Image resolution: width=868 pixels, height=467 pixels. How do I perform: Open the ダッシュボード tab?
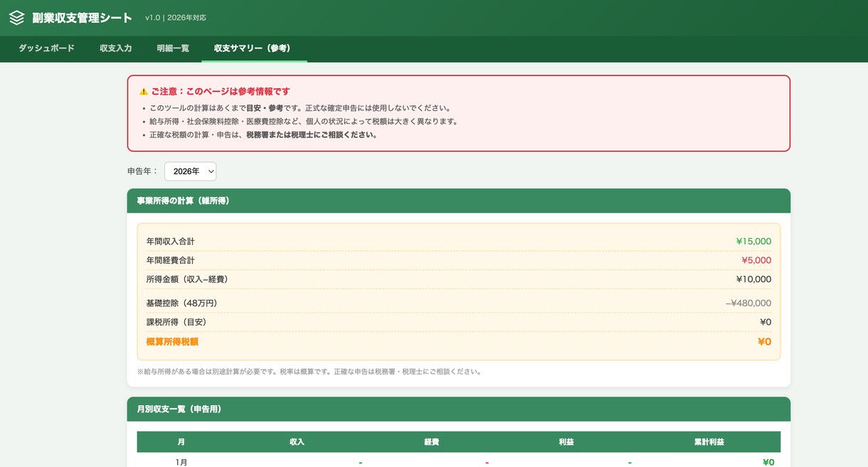tap(46, 48)
